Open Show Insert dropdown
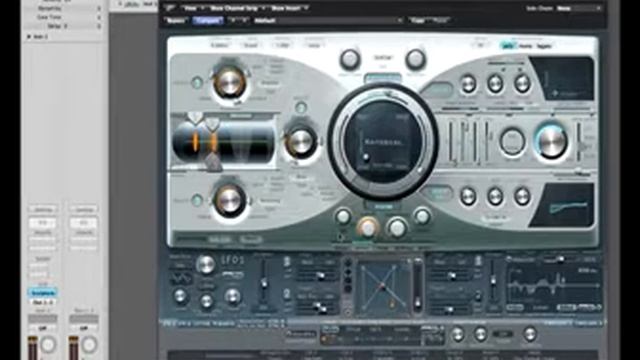The height and width of the screenshot is (360, 640). [x=290, y=8]
